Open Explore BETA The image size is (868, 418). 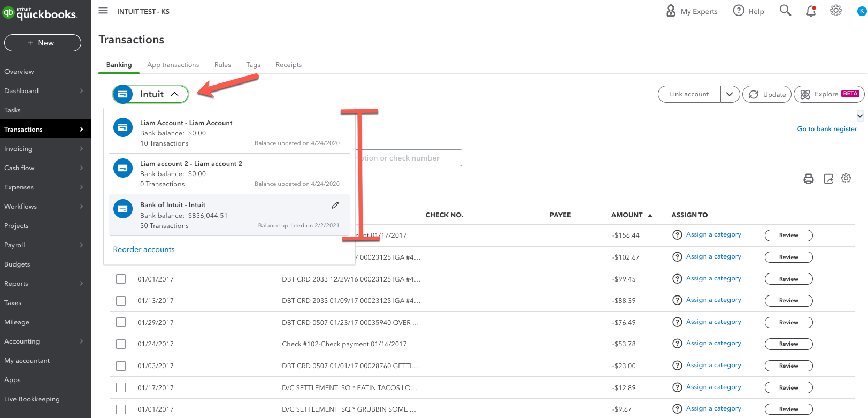[829, 94]
